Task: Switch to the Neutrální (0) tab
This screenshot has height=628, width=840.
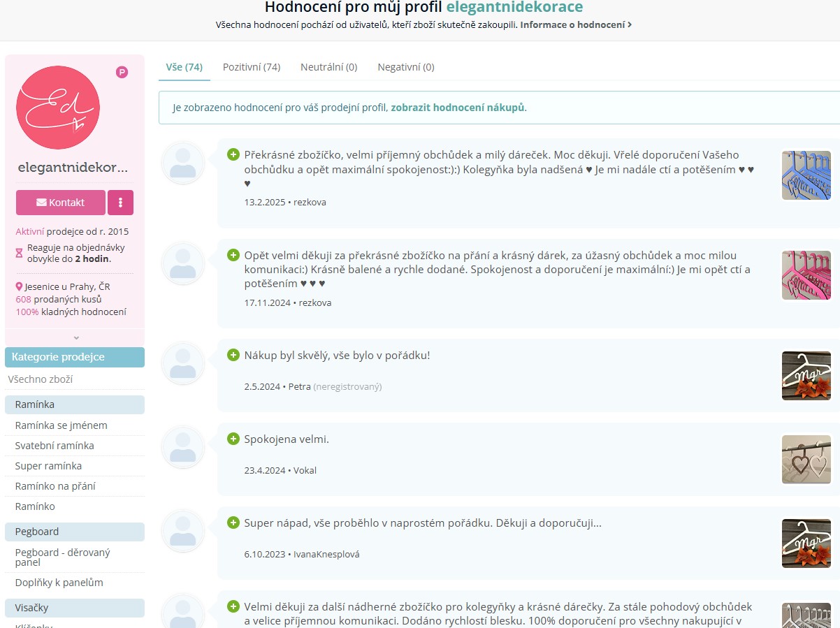Action: [x=329, y=67]
